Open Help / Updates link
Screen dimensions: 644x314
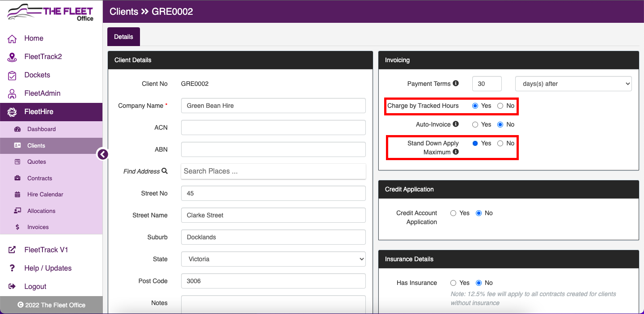pos(48,268)
